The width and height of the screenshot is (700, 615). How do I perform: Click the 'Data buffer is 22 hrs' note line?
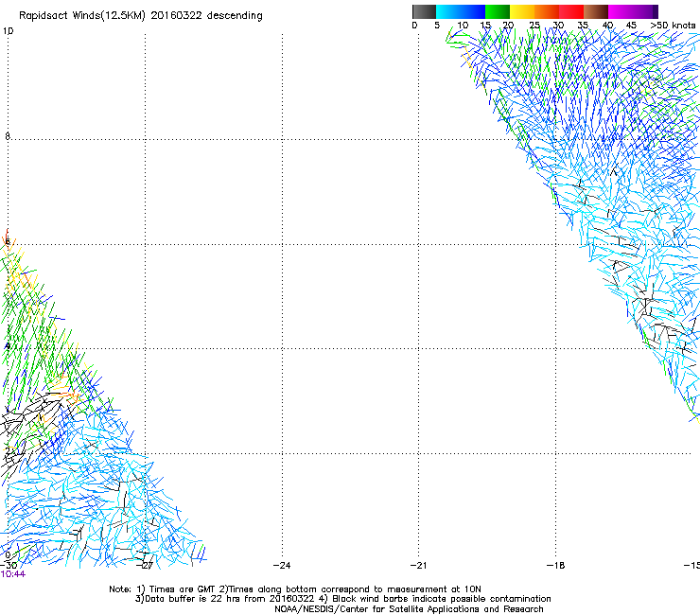pyautogui.click(x=342, y=599)
